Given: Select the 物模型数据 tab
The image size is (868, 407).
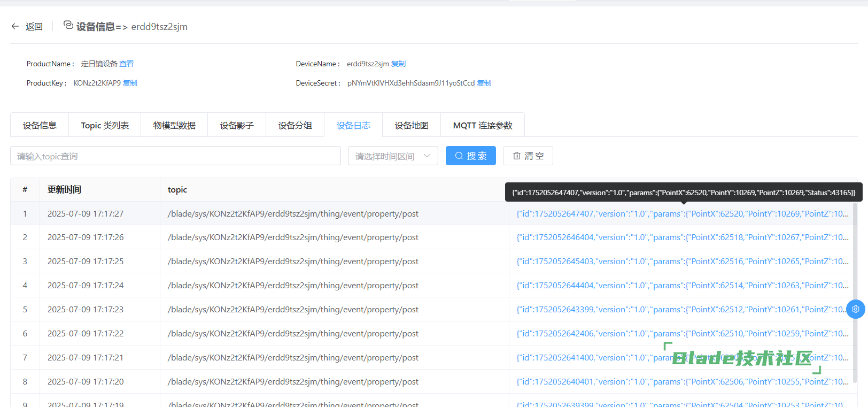Looking at the screenshot, I should pyautogui.click(x=174, y=125).
